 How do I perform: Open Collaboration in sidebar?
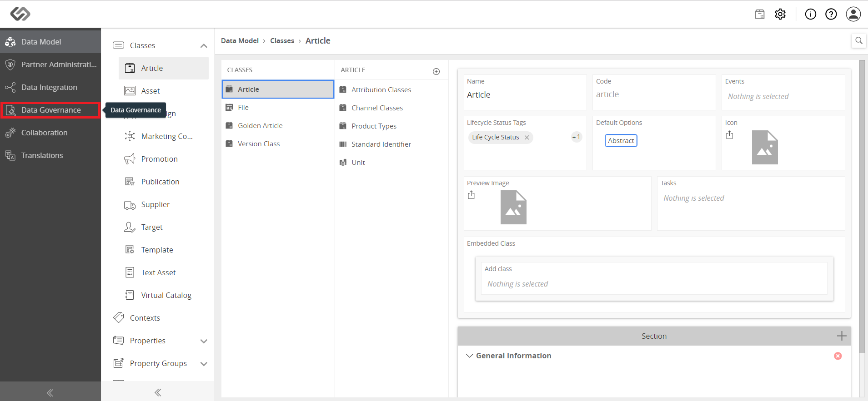pos(50,133)
